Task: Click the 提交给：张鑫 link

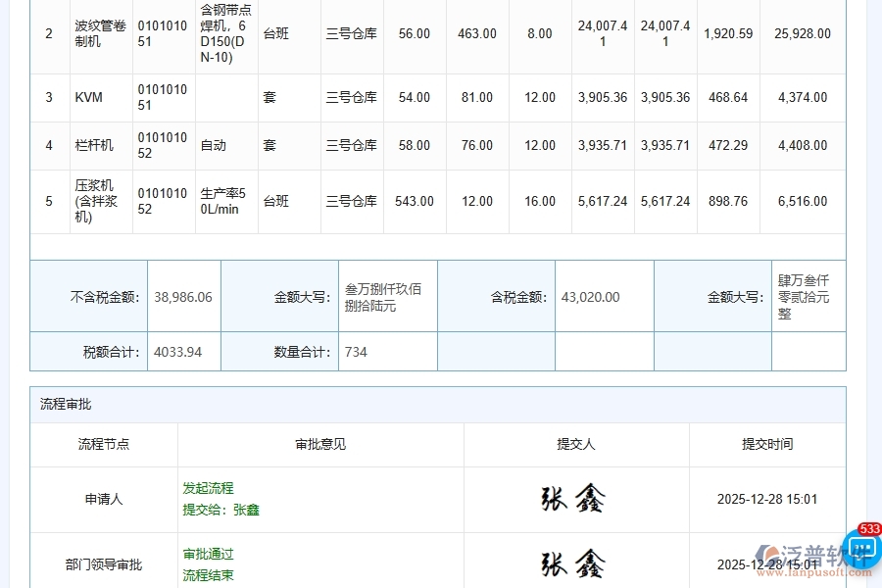Action: click(x=220, y=510)
